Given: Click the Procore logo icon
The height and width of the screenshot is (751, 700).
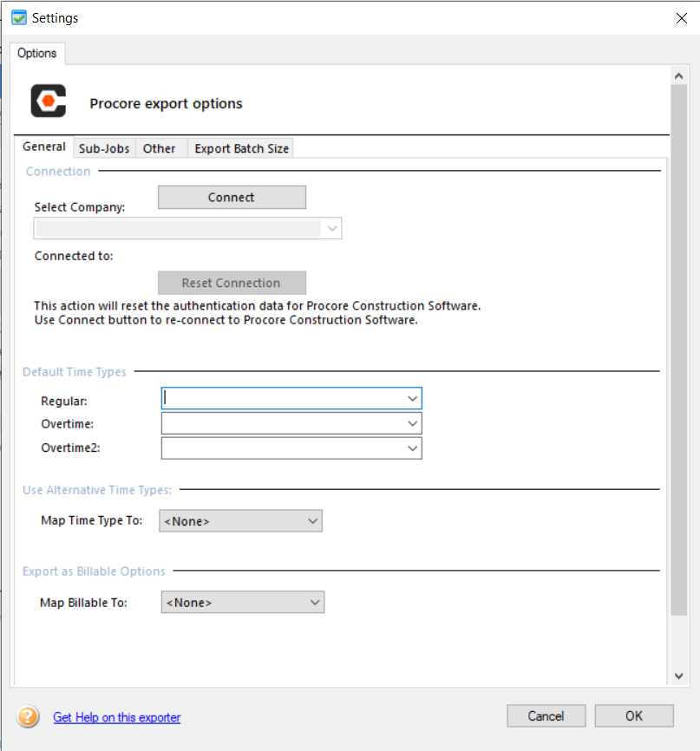Looking at the screenshot, I should pos(49,101).
